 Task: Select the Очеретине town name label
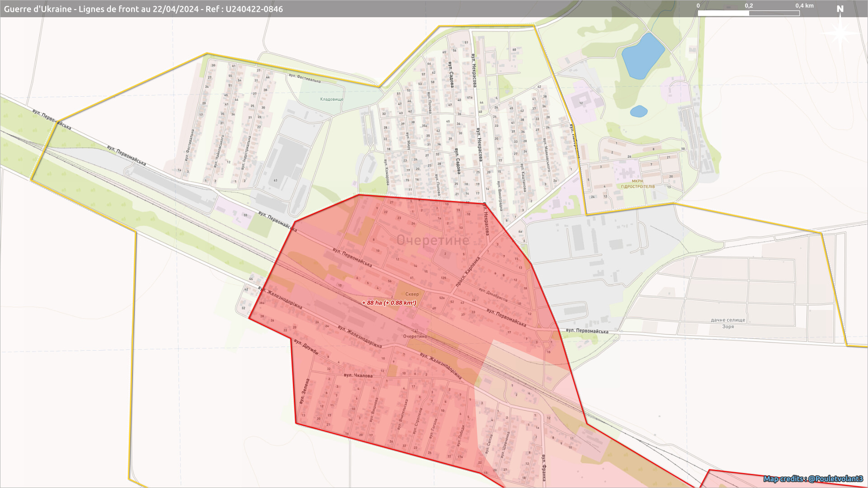(x=433, y=240)
